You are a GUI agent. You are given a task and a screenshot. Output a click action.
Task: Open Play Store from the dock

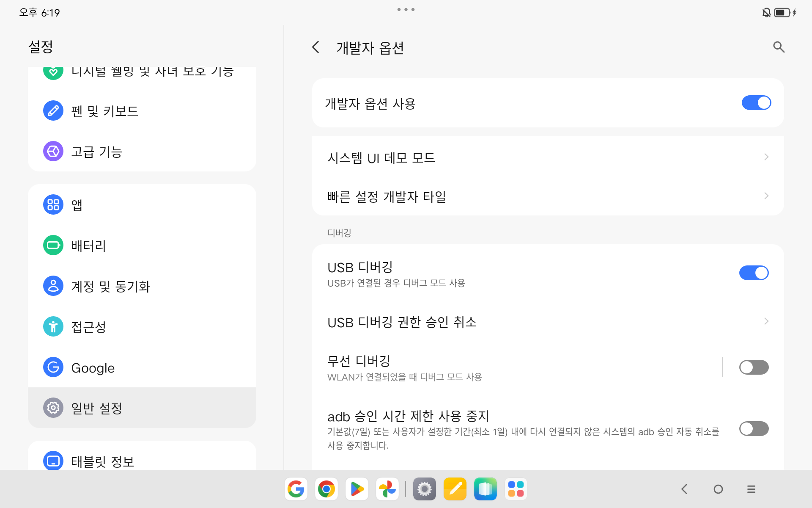[357, 489]
